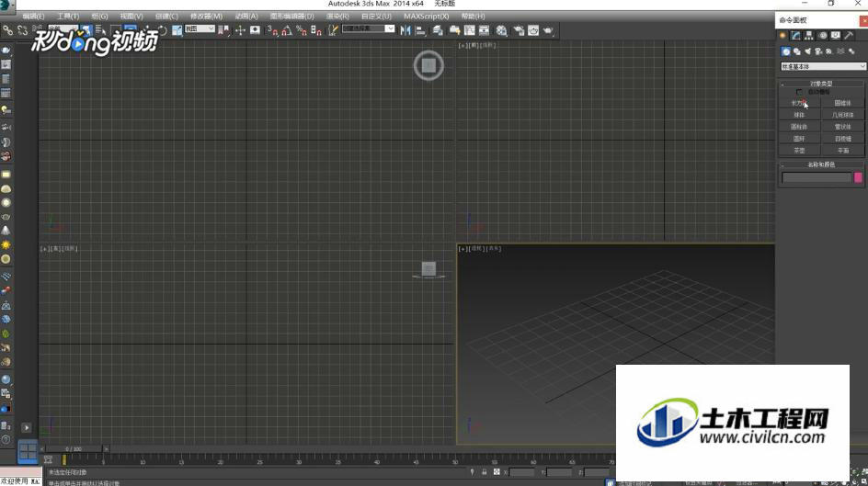Open the 修改器(M) menu

click(x=206, y=16)
